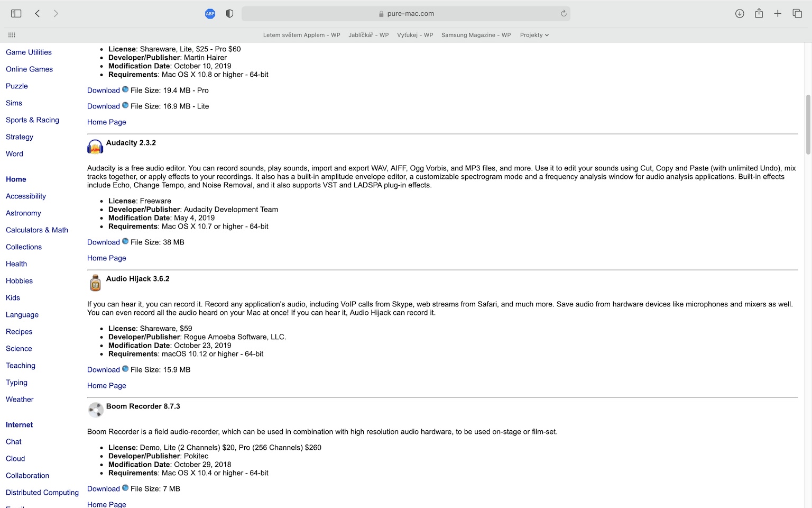Open the Samsung Magazine - WP bookmark
The height and width of the screenshot is (508, 812).
point(476,35)
